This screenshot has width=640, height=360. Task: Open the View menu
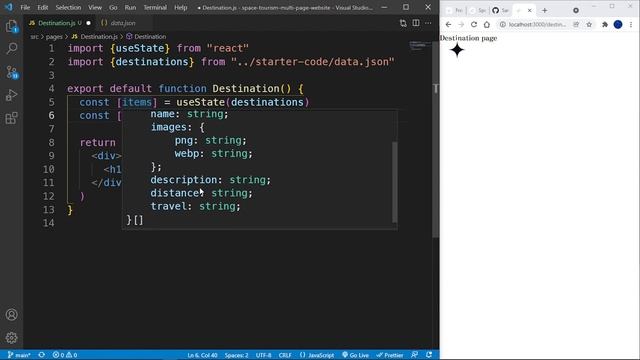pyautogui.click(x=95, y=7)
